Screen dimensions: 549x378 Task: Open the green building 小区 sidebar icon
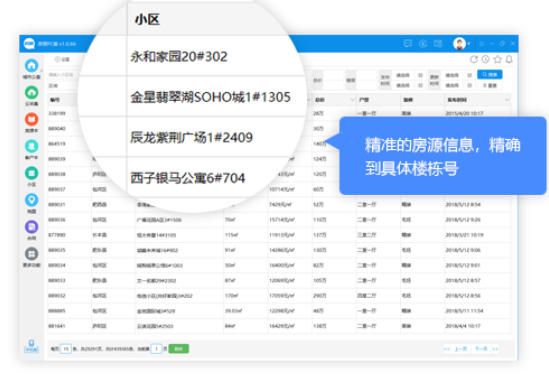point(32,173)
